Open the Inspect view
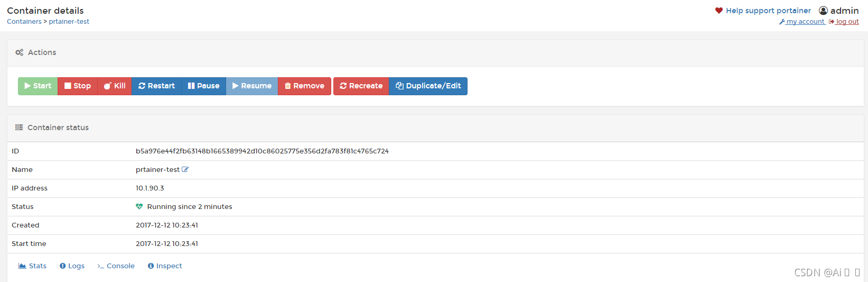 coord(165,266)
